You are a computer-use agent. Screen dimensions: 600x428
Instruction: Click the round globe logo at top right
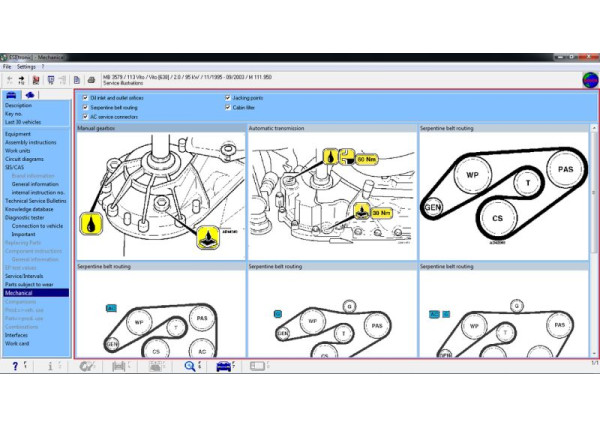pyautogui.click(x=589, y=80)
